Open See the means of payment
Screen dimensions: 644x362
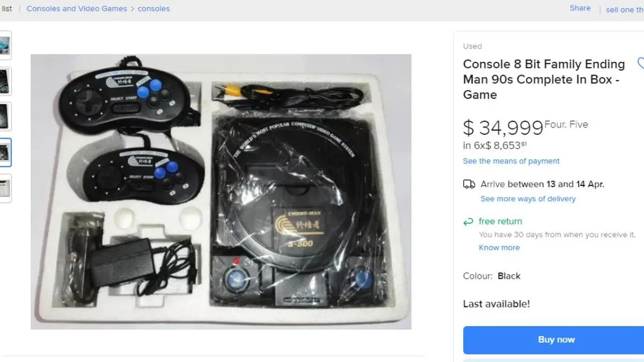tap(511, 161)
